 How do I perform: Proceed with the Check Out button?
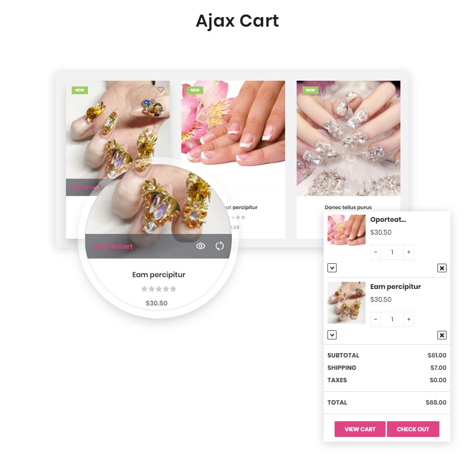(413, 429)
